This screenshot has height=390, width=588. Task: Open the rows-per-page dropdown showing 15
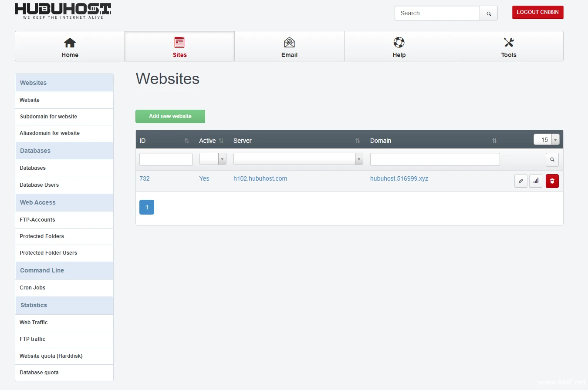point(546,140)
